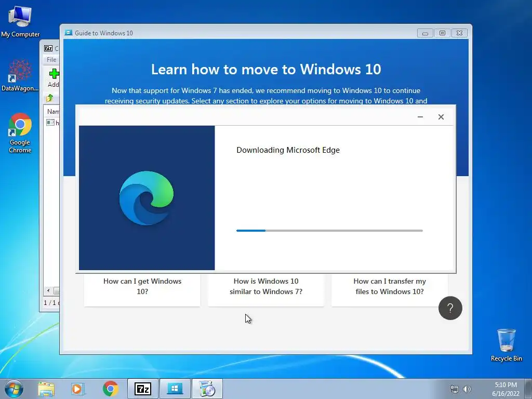Viewport: 532px width, 399px height.
Task: Select the file row in 7-Zip list
Action: 52,123
